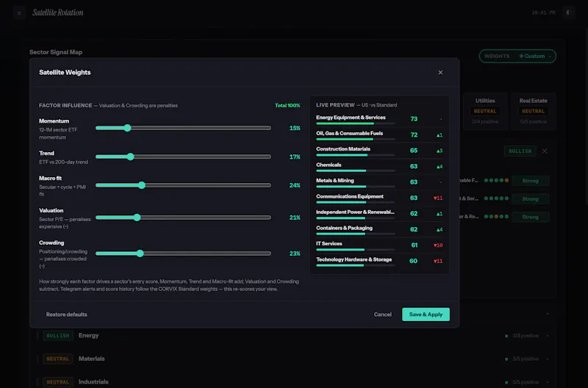This screenshot has height=388, width=588.
Task: Click the Independent Power & Renewables row
Action: [x=379, y=214]
